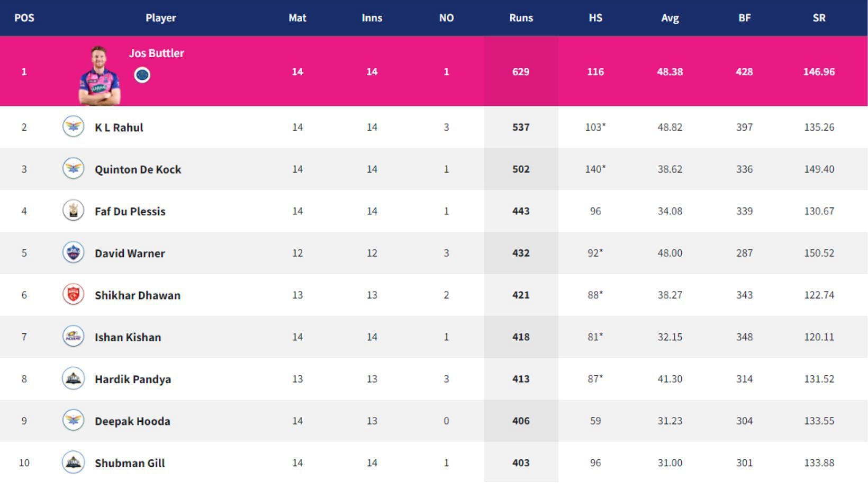The height and width of the screenshot is (489, 868).
Task: Open David Warner's player profile link
Action: point(130,253)
